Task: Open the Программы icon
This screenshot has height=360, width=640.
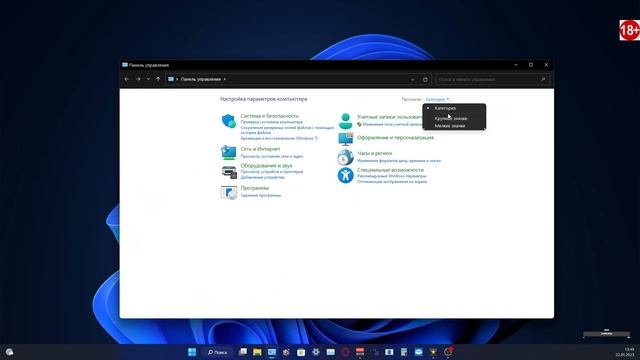Action: click(229, 192)
